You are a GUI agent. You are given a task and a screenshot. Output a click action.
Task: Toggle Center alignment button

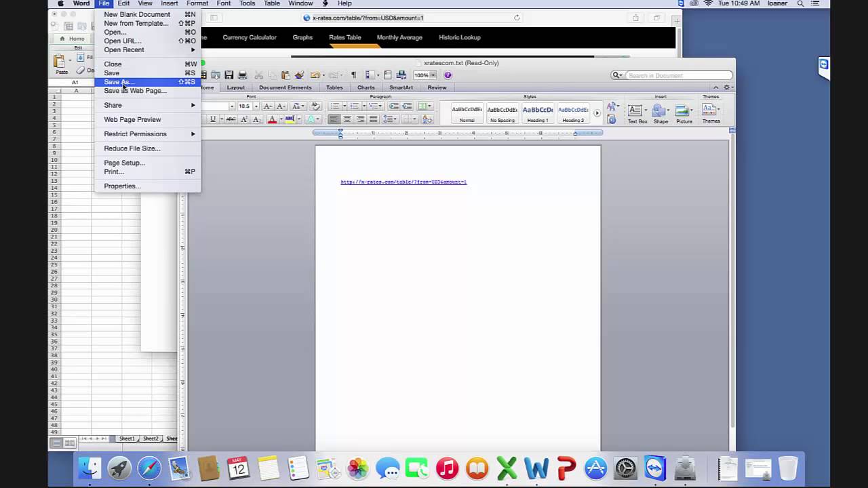pyautogui.click(x=347, y=119)
